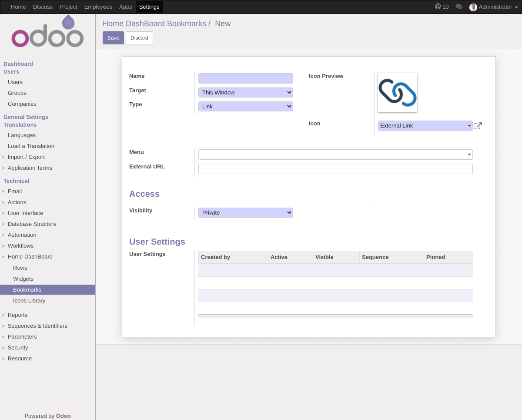Image resolution: width=522 pixels, height=420 pixels.
Task: Open the Type dropdown set to Link
Action: click(x=245, y=106)
